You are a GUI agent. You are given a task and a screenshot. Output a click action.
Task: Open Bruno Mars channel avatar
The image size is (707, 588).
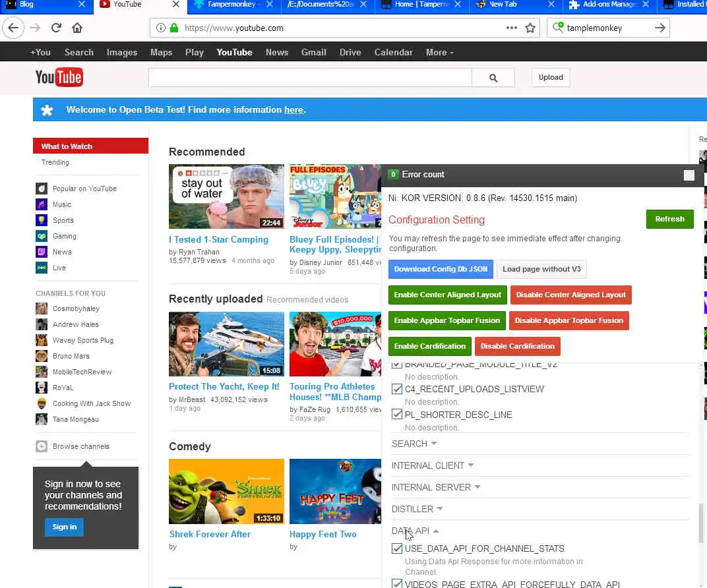coord(42,355)
